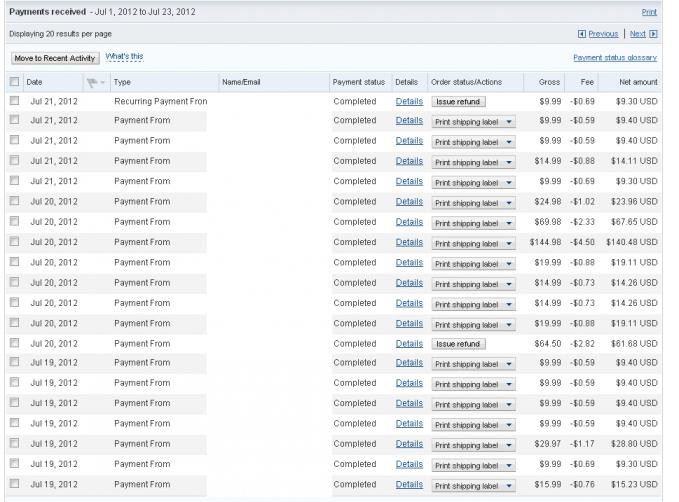The image size is (679, 502).
Task: Click the '$29.97' gross value
Action: (x=548, y=444)
